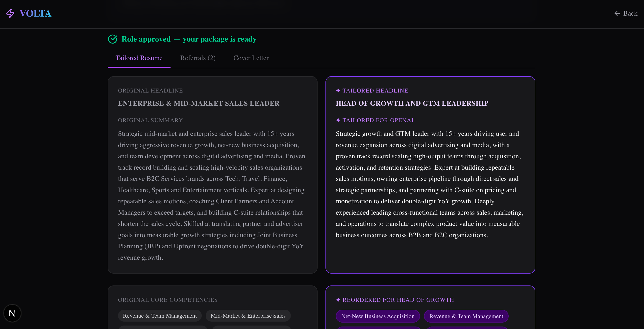Select the purple Revenue & Team Management chip

(x=466, y=316)
